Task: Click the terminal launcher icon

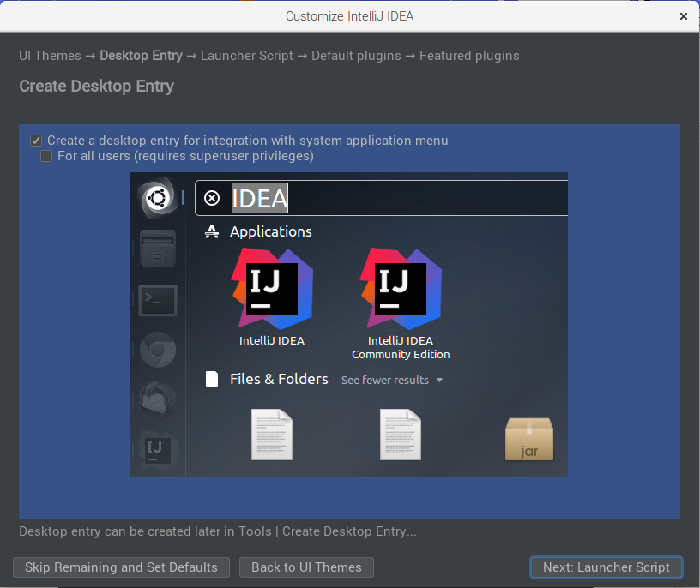Action: click(x=158, y=300)
